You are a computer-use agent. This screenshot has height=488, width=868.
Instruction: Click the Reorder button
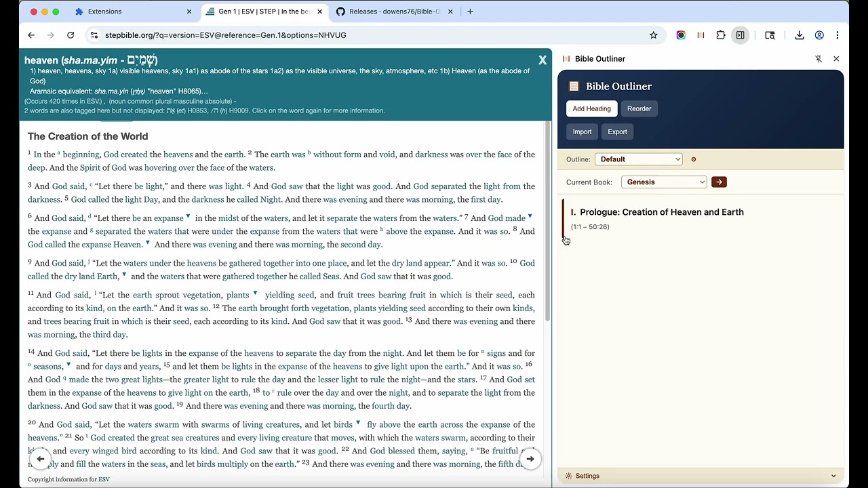click(639, 108)
